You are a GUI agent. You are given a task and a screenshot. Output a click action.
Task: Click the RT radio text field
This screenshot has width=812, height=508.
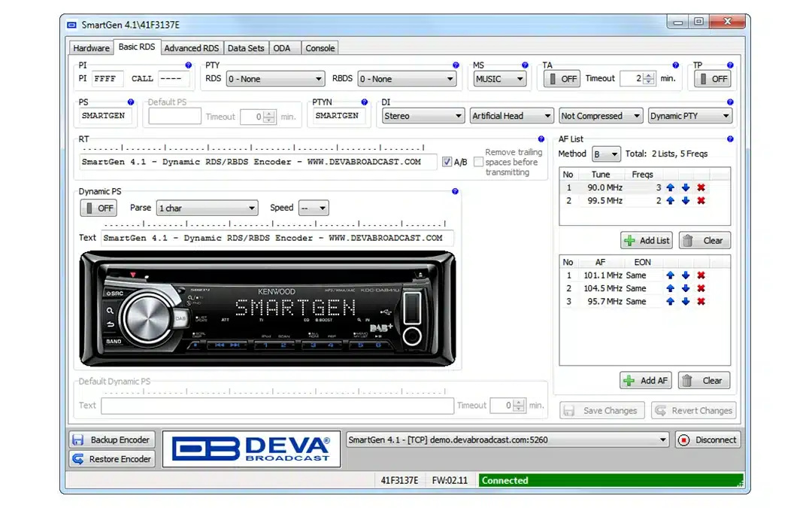click(x=258, y=162)
